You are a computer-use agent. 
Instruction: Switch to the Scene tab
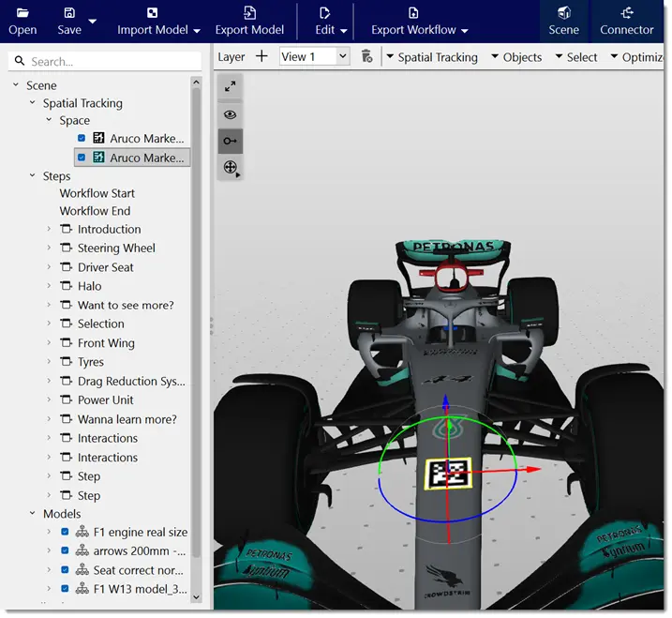(563, 21)
